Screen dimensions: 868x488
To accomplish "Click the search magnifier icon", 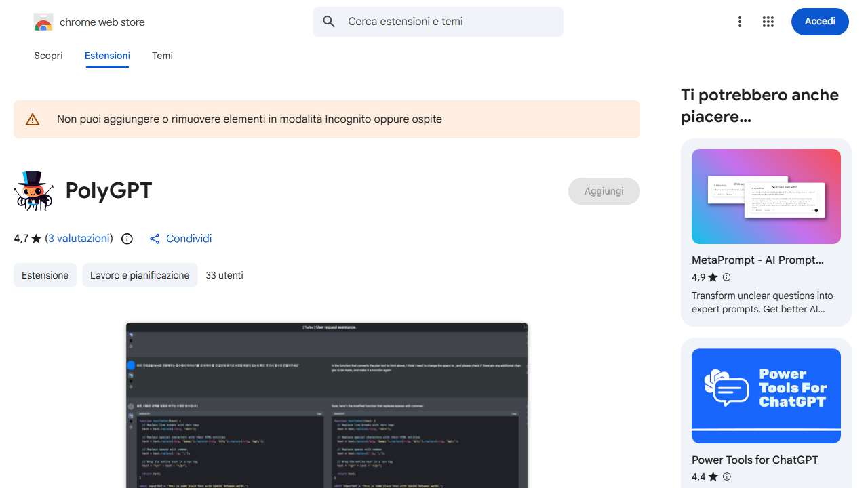I will click(x=329, y=22).
